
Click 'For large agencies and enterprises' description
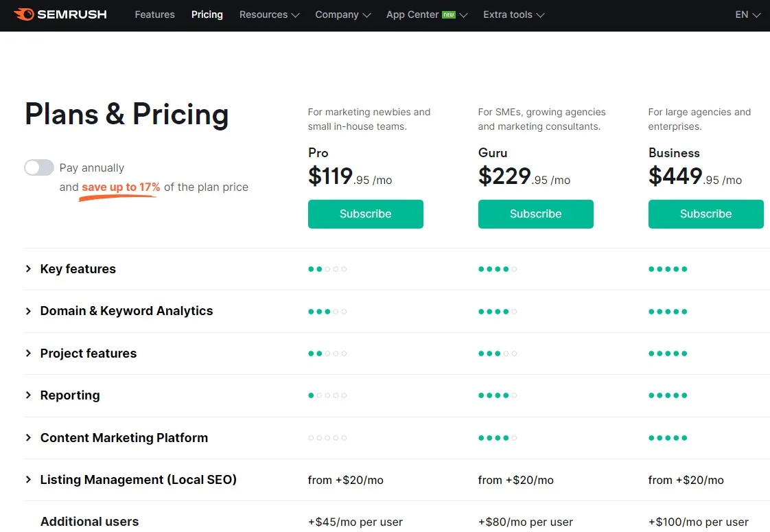point(700,119)
